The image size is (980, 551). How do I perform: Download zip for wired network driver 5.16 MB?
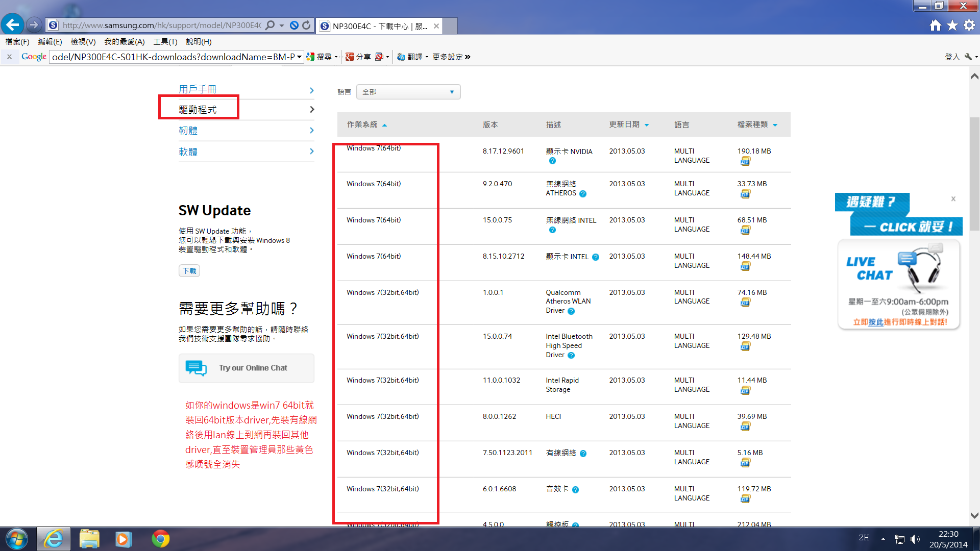pos(745,463)
